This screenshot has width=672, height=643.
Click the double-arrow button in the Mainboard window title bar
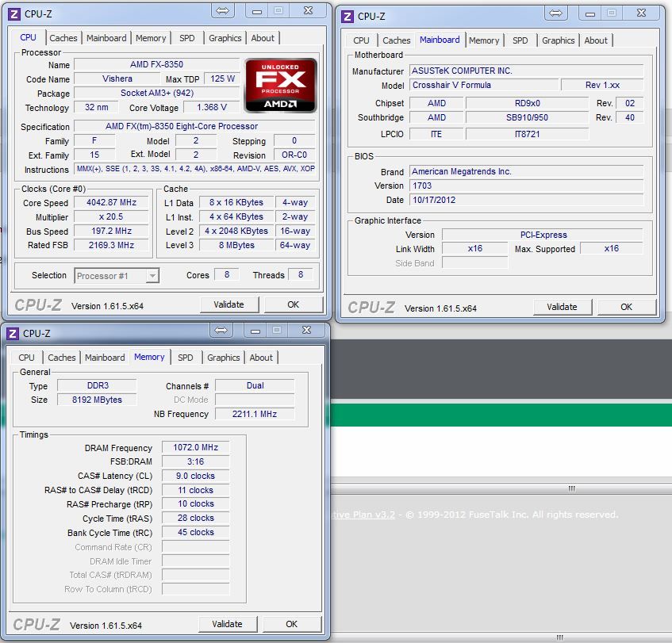click(555, 13)
